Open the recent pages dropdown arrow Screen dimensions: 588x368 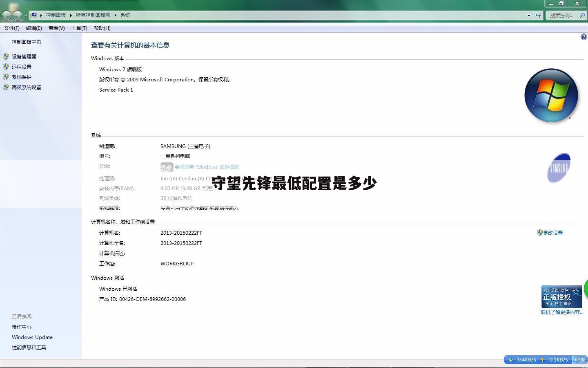pos(26,16)
